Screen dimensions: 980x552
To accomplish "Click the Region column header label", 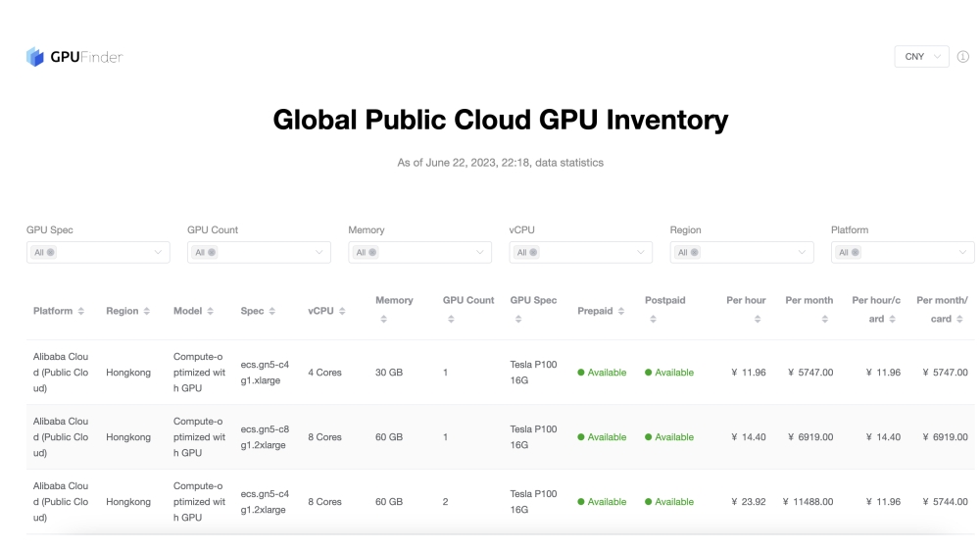I will coord(122,311).
